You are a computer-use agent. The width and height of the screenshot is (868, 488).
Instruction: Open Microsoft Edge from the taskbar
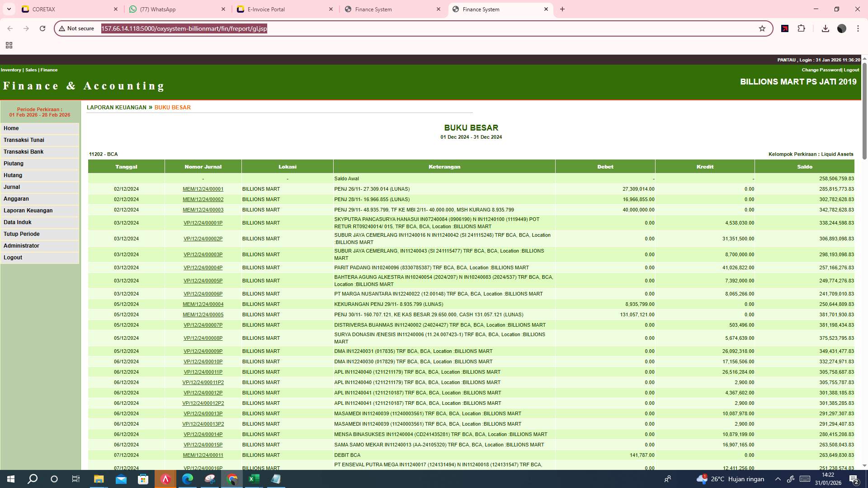tap(188, 479)
